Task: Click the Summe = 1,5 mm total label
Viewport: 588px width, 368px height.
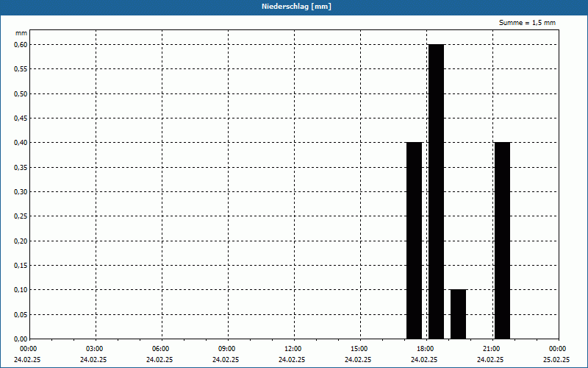Action: pyautogui.click(x=527, y=23)
